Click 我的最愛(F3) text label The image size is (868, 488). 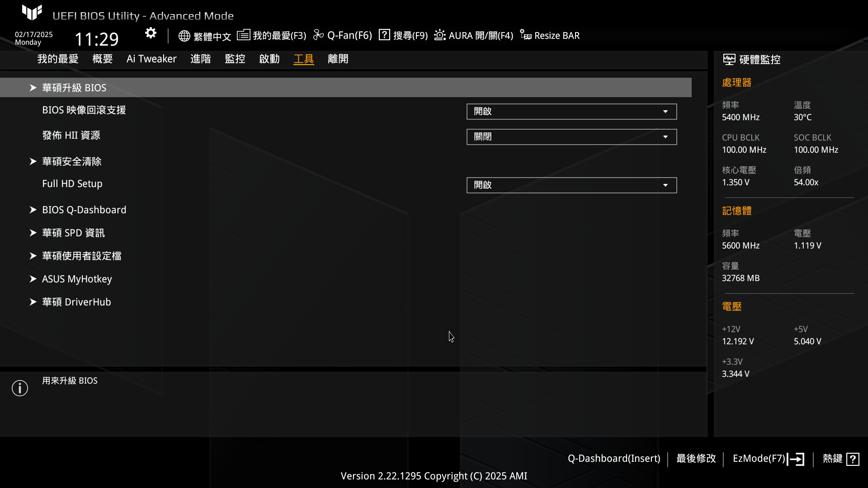[x=279, y=36]
